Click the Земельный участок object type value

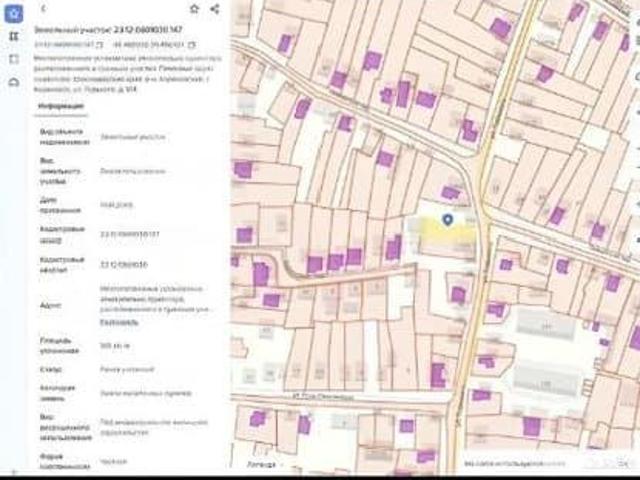133,137
